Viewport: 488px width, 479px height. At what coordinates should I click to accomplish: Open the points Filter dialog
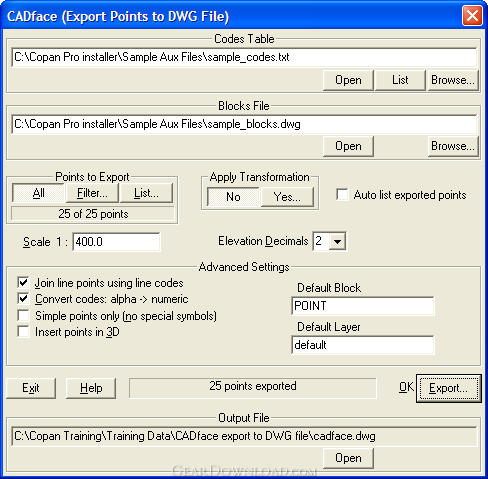92,193
